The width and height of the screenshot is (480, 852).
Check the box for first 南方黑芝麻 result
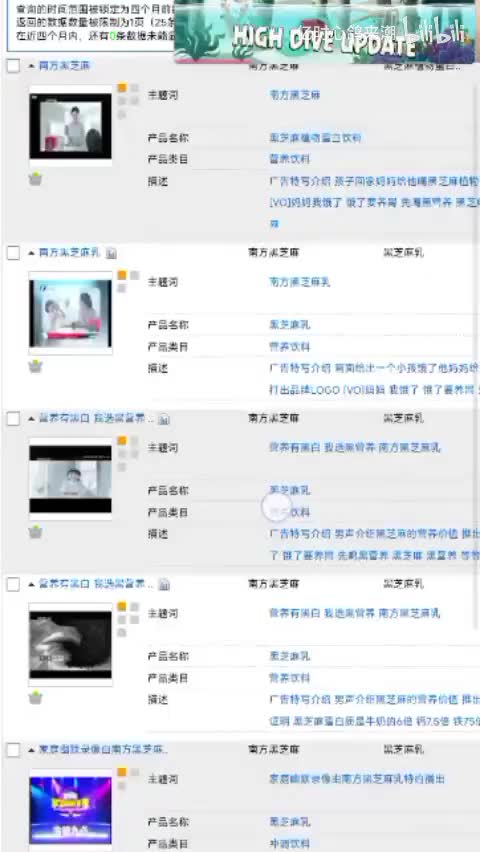13,66
